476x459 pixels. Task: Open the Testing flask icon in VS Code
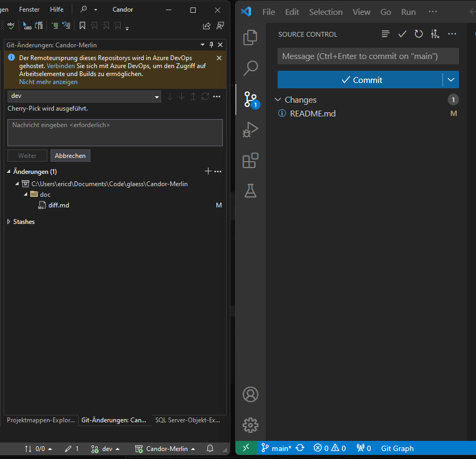[x=250, y=190]
